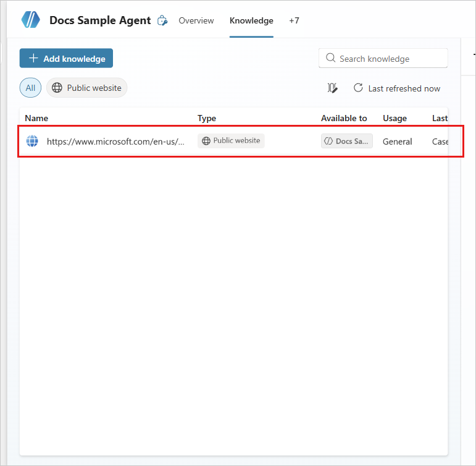Click the refresh icon next to Last refreshed
Screen dimensions: 476x466
click(358, 88)
